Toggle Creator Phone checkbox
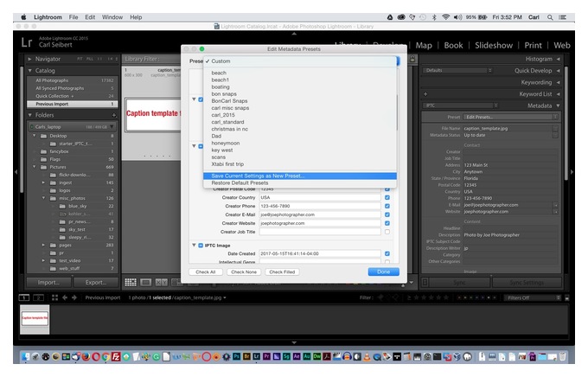This screenshot has width=588, height=377. (387, 206)
